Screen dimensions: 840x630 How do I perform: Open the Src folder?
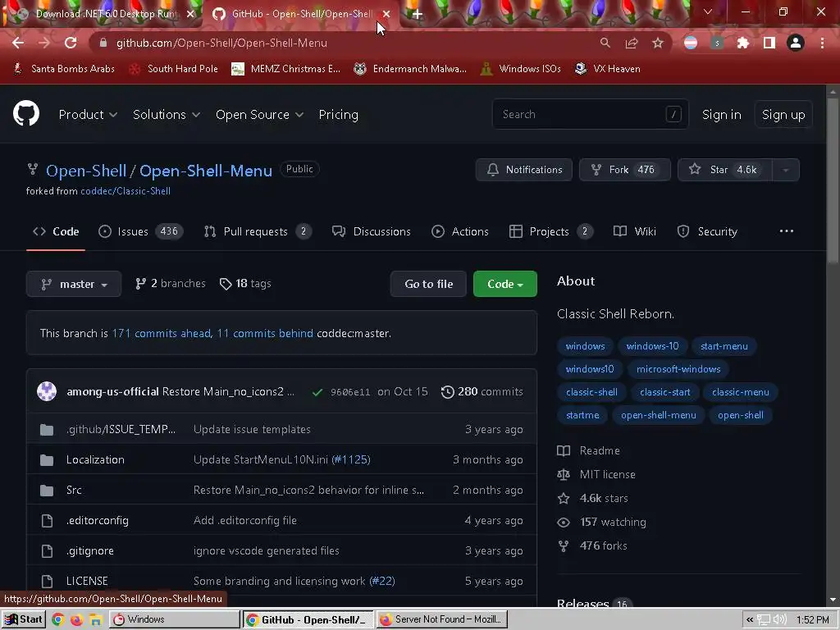click(74, 491)
